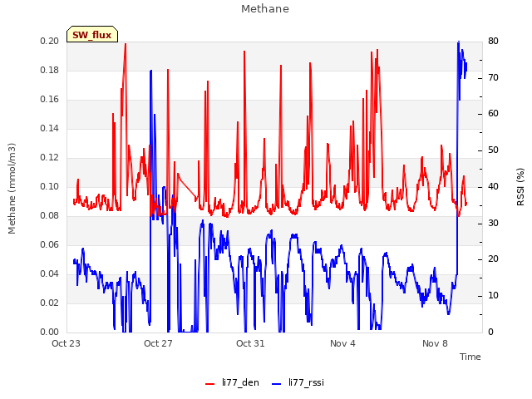532x399 pixels.
Task: Click the 0.08 left axis value
Action: click(x=50, y=216)
